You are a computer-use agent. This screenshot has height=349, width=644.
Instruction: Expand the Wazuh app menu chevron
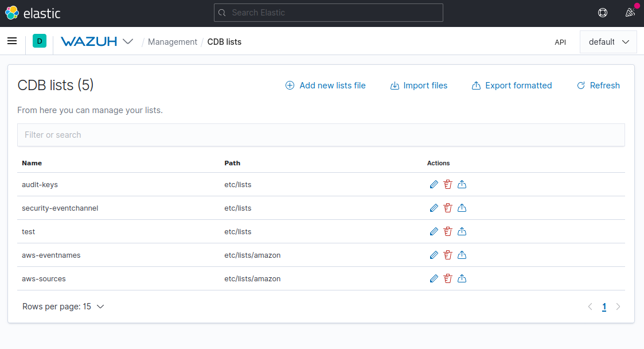pos(128,41)
